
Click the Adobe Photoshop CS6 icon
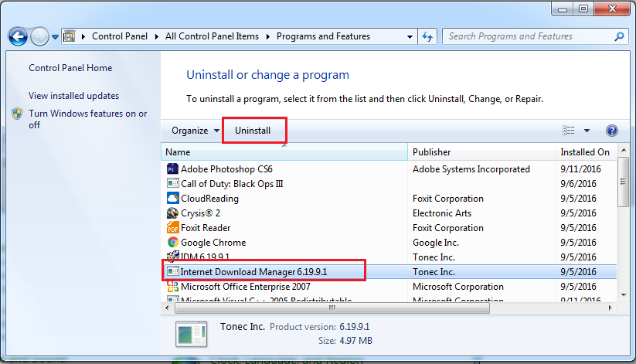click(172, 169)
